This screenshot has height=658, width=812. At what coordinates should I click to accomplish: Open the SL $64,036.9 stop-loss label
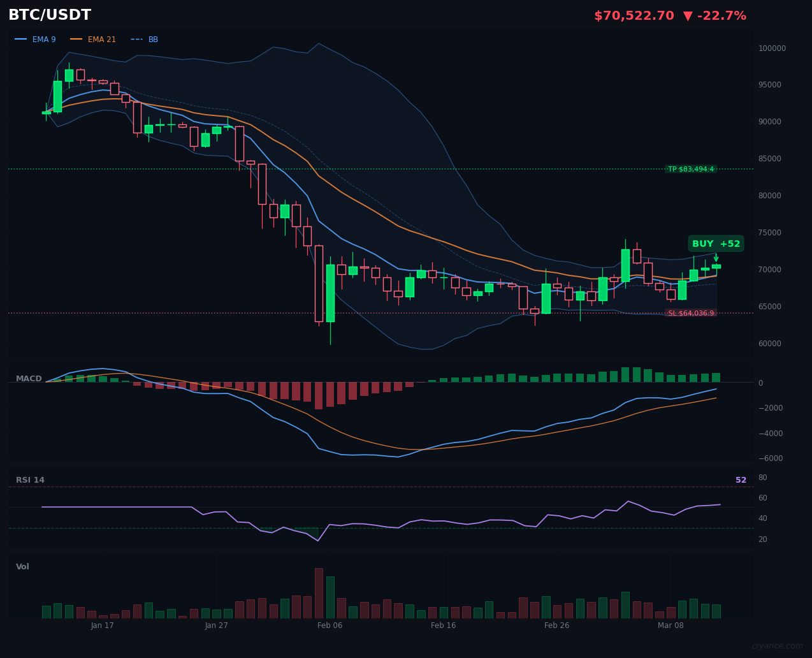(692, 312)
